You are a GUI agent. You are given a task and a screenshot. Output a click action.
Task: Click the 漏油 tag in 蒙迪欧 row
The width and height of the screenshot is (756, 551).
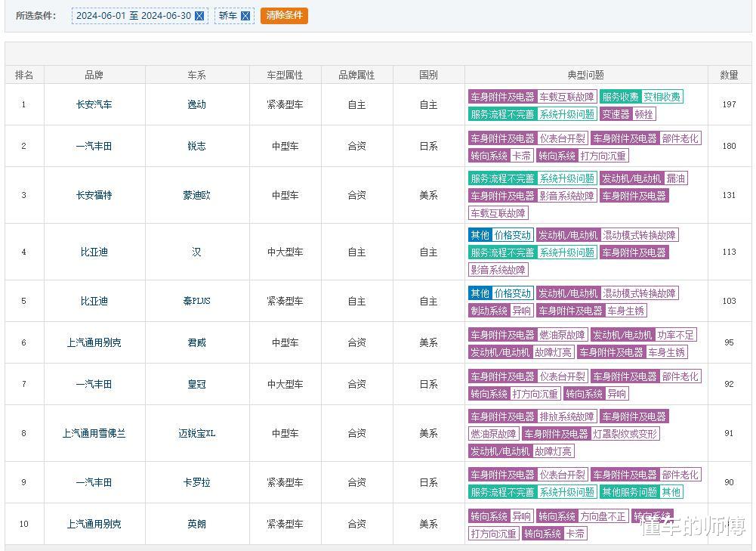[675, 178]
